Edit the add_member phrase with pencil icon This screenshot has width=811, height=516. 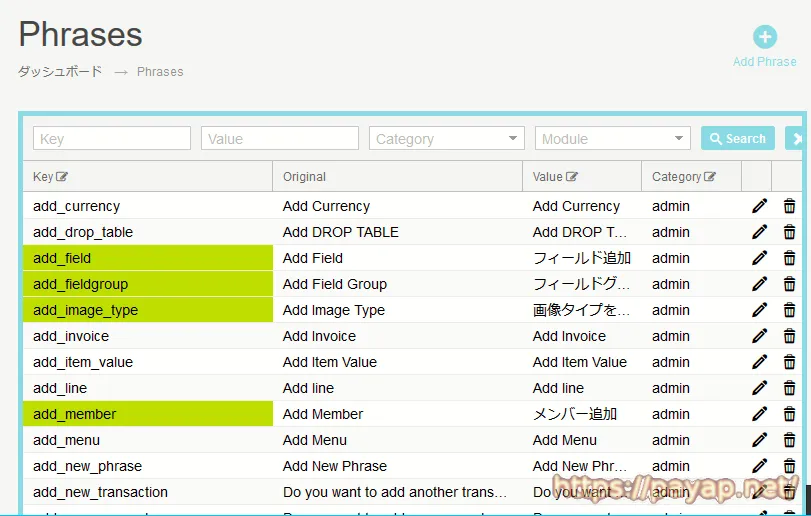tap(760, 414)
